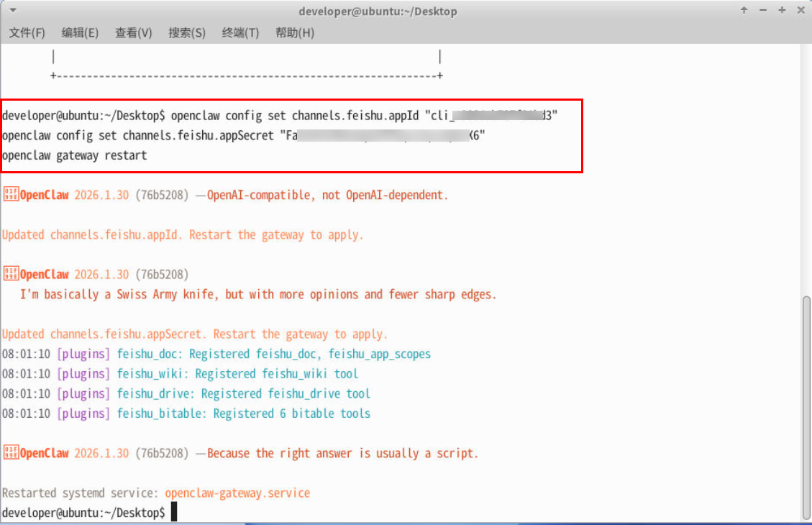Maximize the terminal window with plus button
The height and width of the screenshot is (525, 812).
[782, 10]
